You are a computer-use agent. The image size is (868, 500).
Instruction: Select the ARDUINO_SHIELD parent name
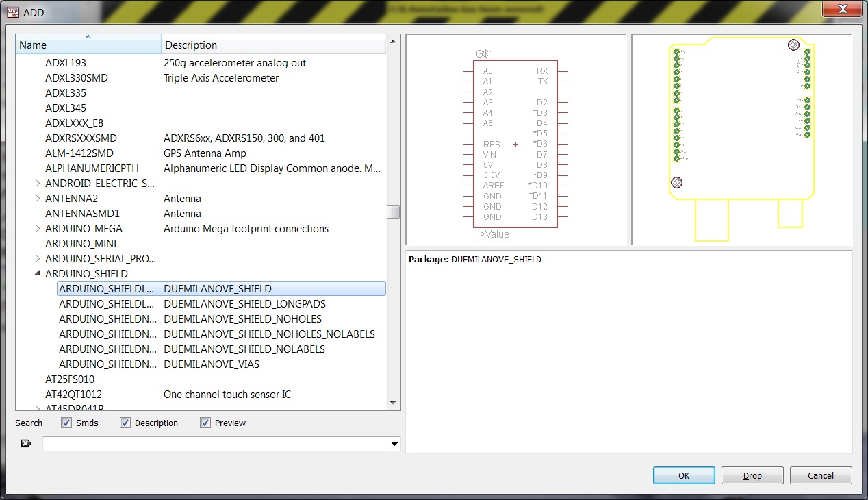pyautogui.click(x=86, y=274)
